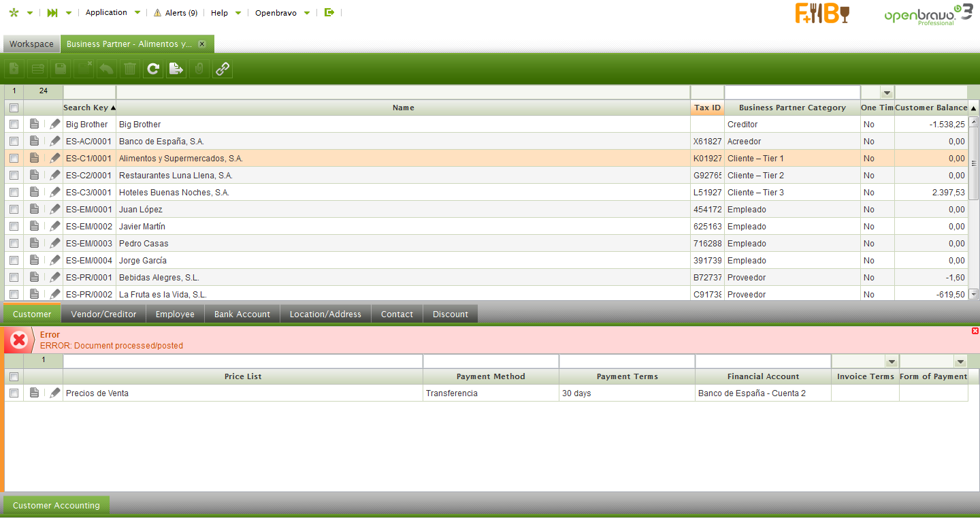Open form view for Juan López row
The image size is (980, 518).
pos(35,209)
